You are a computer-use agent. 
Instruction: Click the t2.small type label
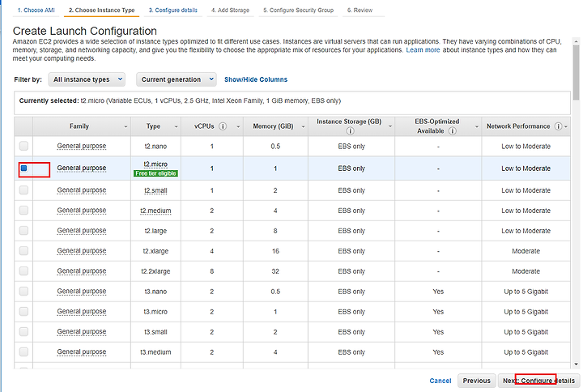tap(155, 190)
